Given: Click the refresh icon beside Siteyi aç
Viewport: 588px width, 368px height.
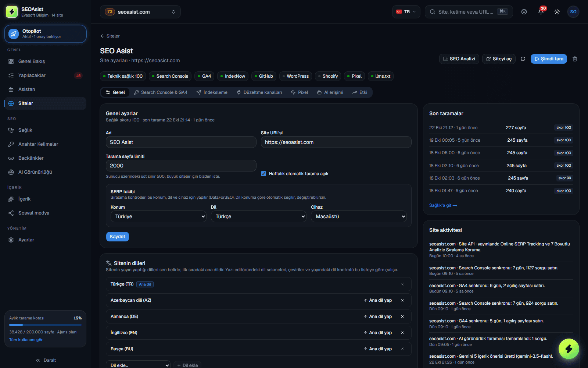Looking at the screenshot, I should point(523,59).
